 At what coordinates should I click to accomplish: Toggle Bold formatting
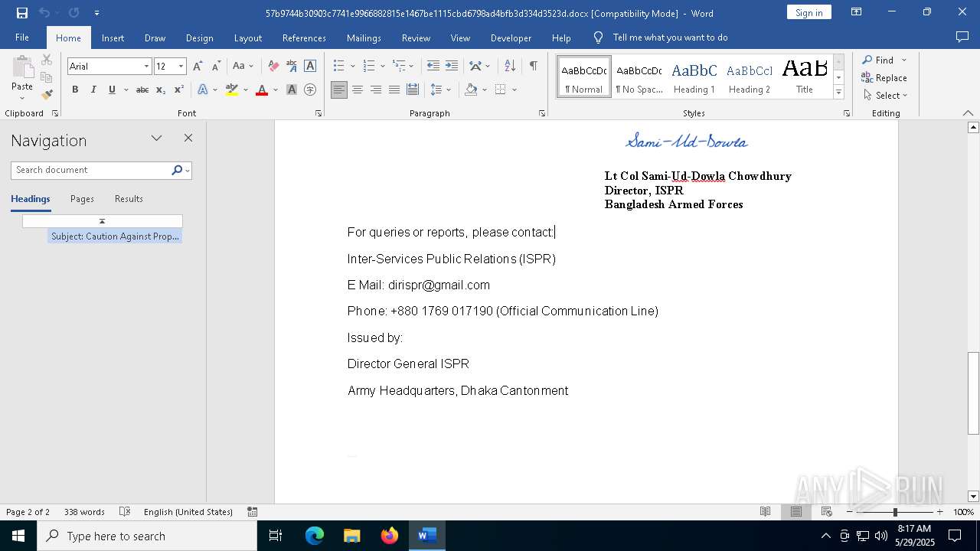coord(75,90)
